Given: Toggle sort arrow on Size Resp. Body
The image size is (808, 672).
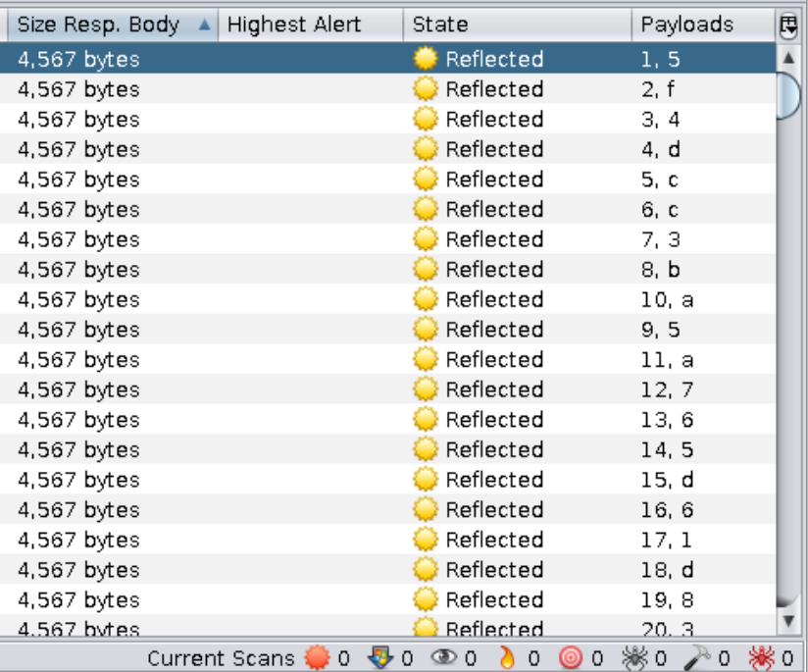Looking at the screenshot, I should click(204, 26).
